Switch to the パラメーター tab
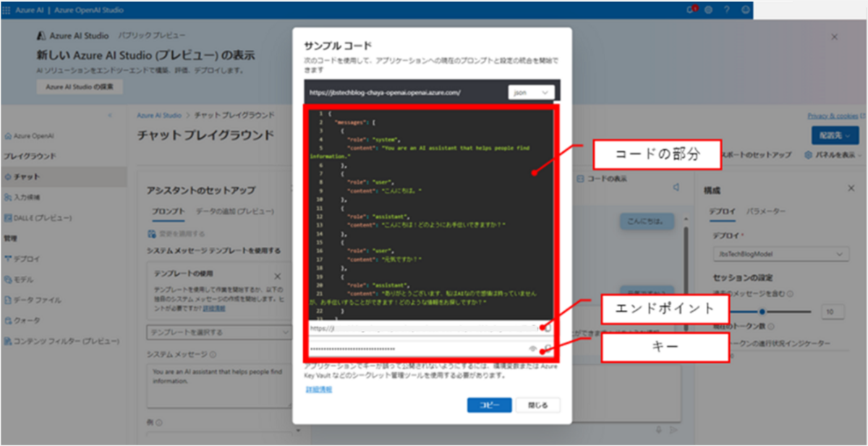 tap(766, 211)
